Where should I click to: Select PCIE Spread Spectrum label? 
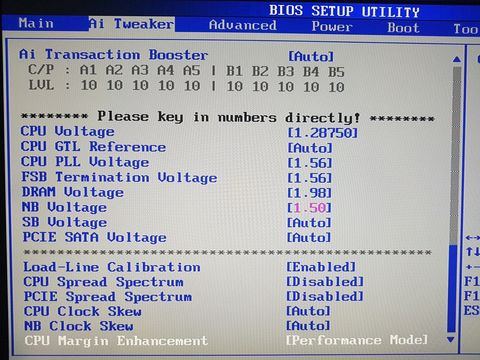(x=108, y=297)
